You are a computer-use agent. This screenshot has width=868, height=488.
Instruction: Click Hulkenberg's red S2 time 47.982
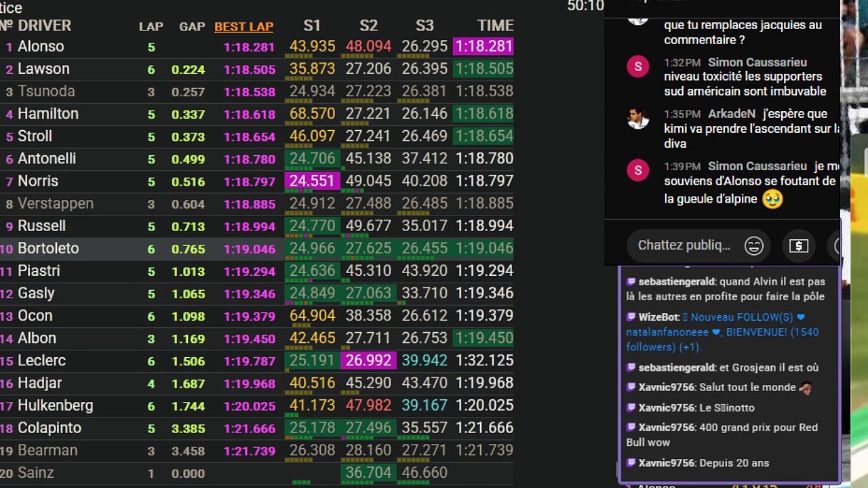point(368,405)
